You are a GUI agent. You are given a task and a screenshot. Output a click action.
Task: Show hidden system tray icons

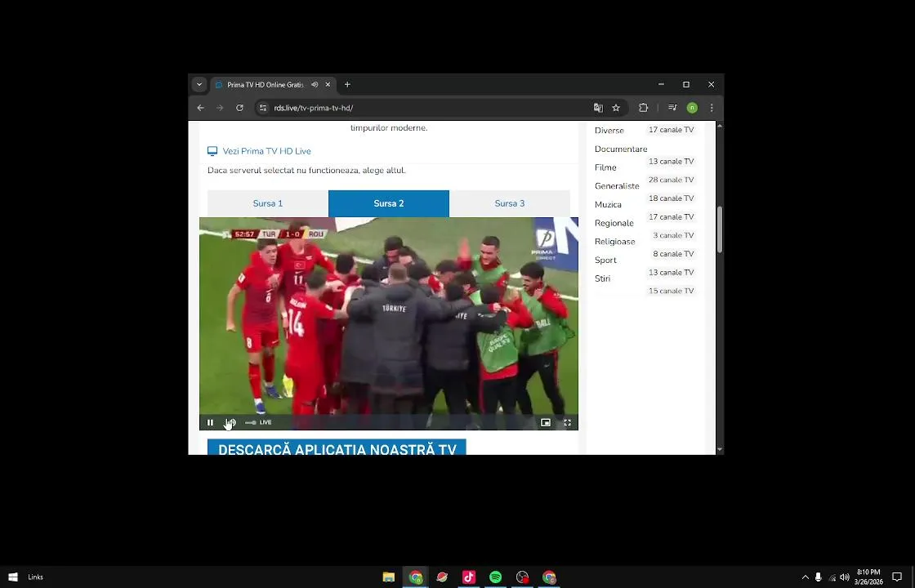click(806, 577)
